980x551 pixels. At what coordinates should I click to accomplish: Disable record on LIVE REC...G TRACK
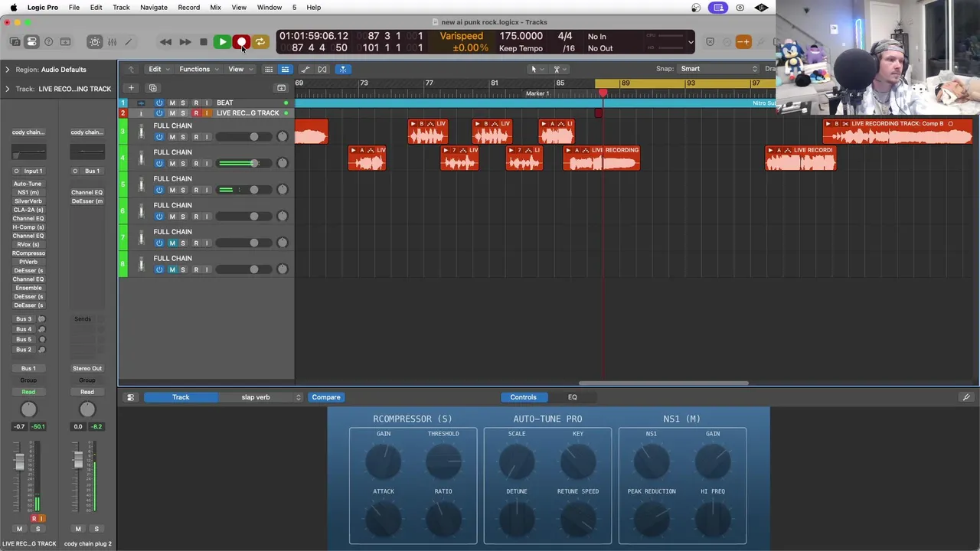(x=196, y=113)
